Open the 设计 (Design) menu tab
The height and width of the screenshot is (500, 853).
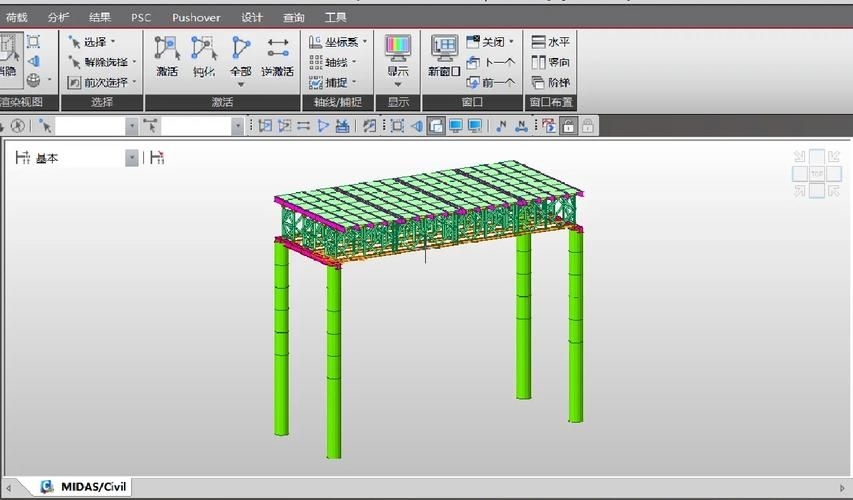pos(252,17)
